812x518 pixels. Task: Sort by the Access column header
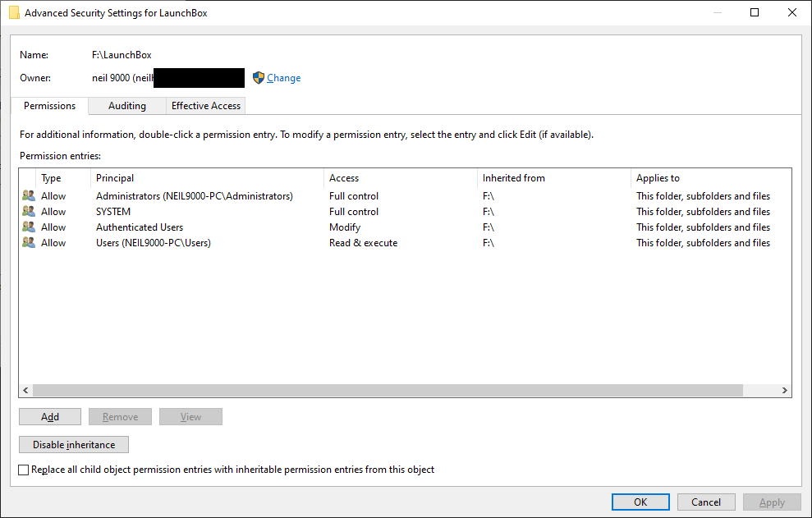pyautogui.click(x=401, y=178)
